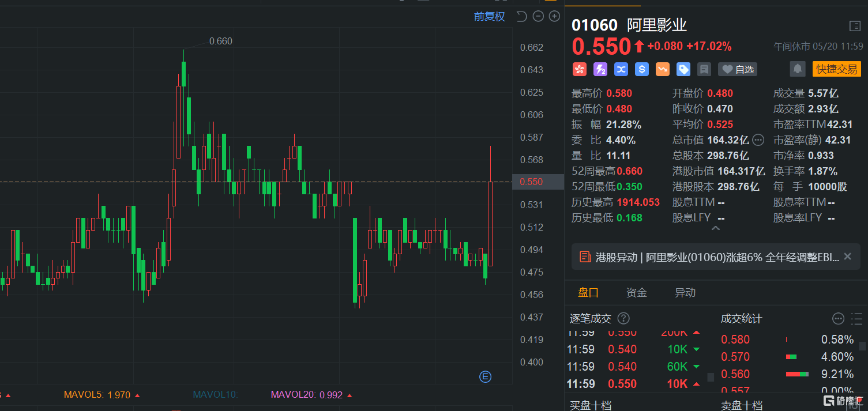Image resolution: width=868 pixels, height=411 pixels.
Task: Click the orange downtrend chart badge
Action: 663,69
